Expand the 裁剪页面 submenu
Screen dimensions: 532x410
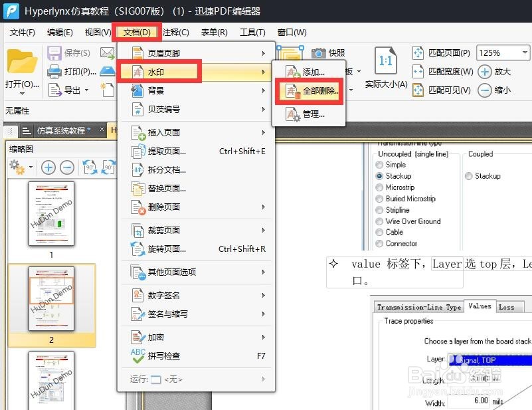196,231
